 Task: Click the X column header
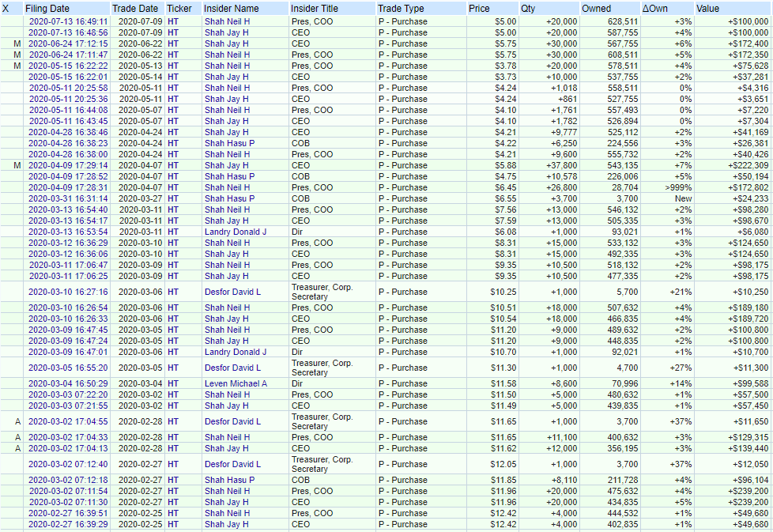click(6, 8)
